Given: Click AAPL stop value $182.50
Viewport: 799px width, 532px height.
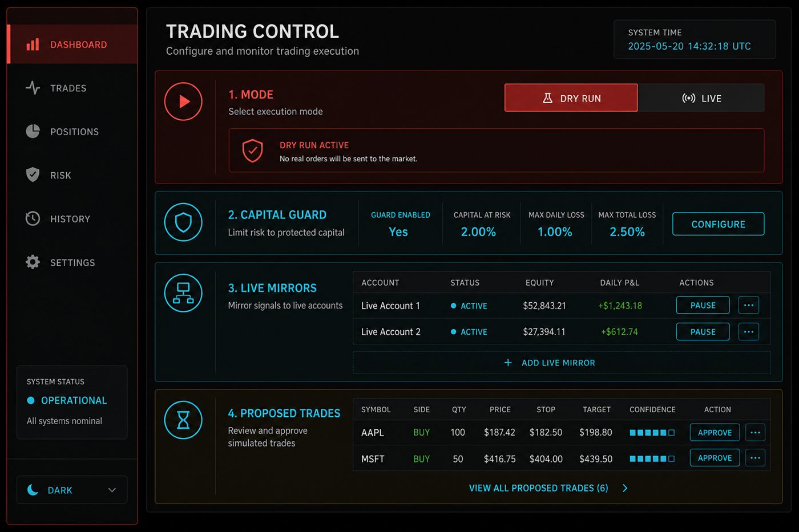Looking at the screenshot, I should pos(546,433).
